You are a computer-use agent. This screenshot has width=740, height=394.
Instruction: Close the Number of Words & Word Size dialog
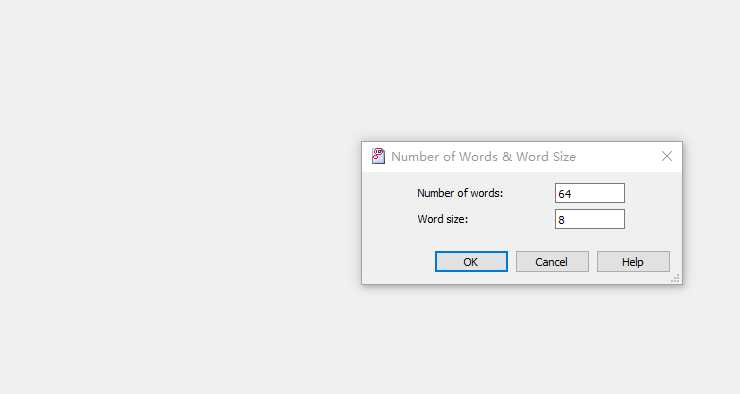[666, 156]
